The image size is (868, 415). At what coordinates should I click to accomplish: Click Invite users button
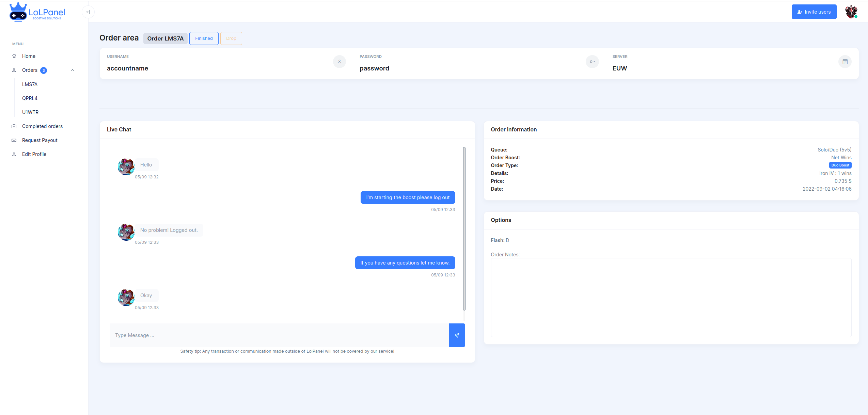pyautogui.click(x=814, y=12)
